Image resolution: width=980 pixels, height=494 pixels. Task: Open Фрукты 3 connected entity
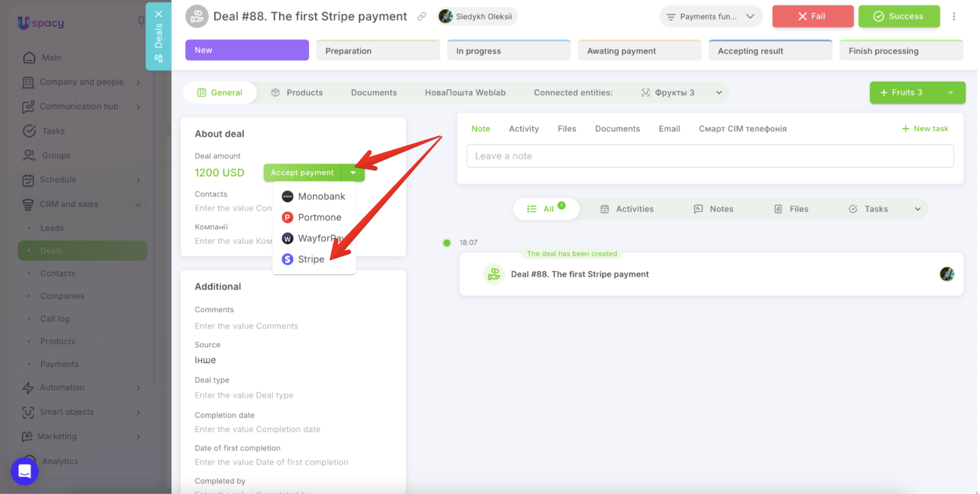tap(667, 93)
